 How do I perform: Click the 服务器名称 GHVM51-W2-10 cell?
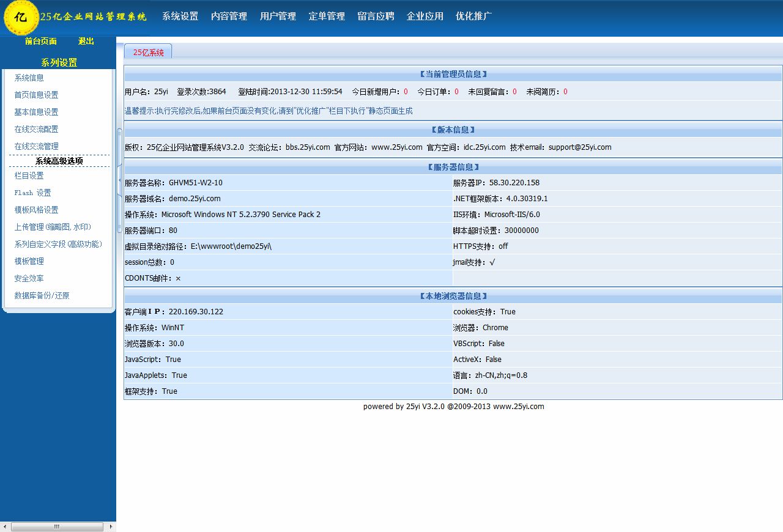click(x=288, y=183)
